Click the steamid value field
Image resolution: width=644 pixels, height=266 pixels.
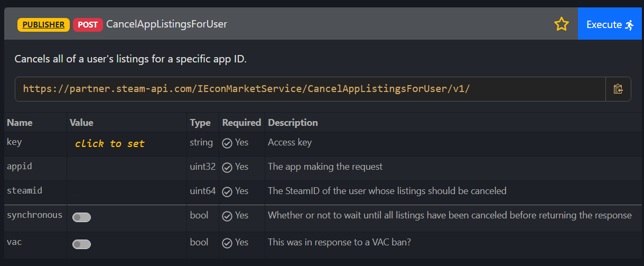(126, 192)
